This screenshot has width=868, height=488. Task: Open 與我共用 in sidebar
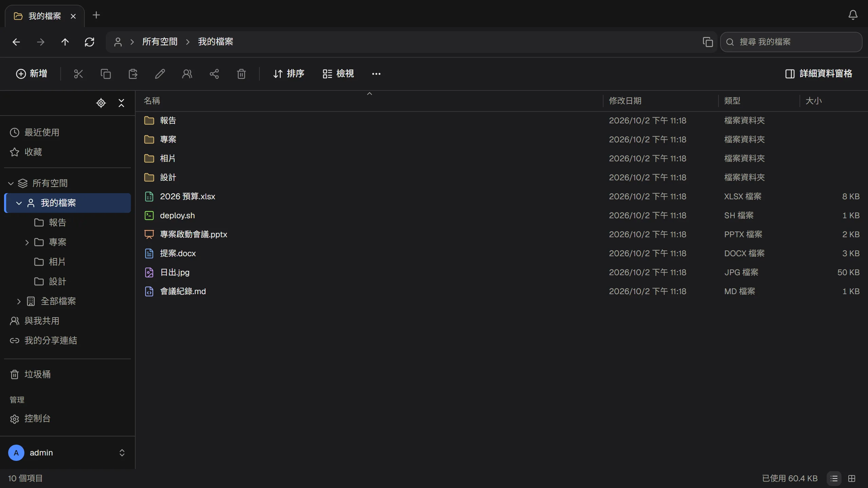coord(67,321)
